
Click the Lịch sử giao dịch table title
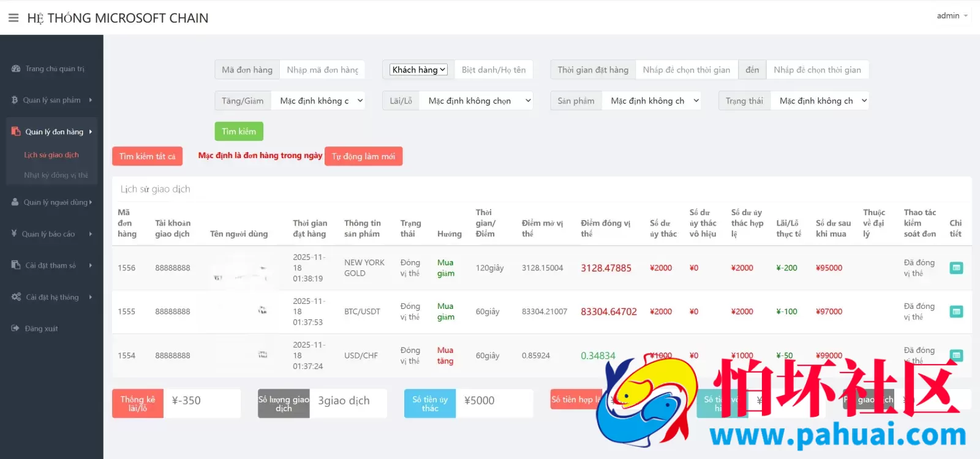click(155, 189)
